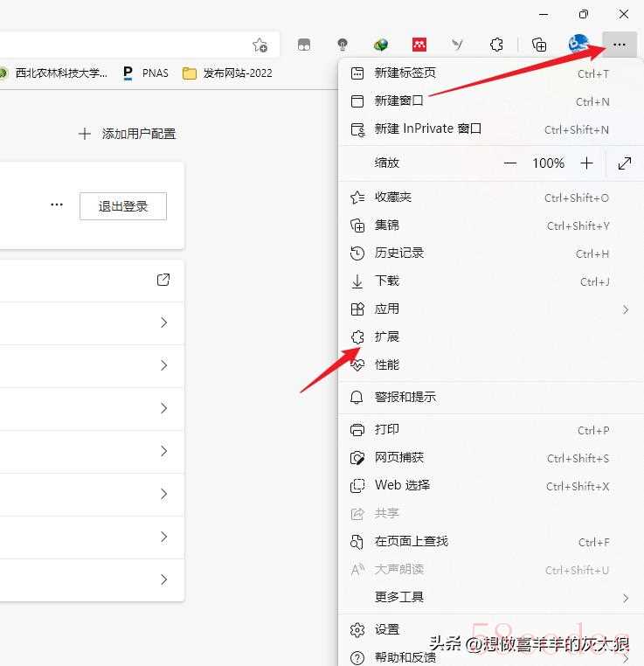Viewport: 644px width, 666px height.
Task: Open the 发布网站-2022 bookmarks folder
Action: pyautogui.click(x=227, y=73)
